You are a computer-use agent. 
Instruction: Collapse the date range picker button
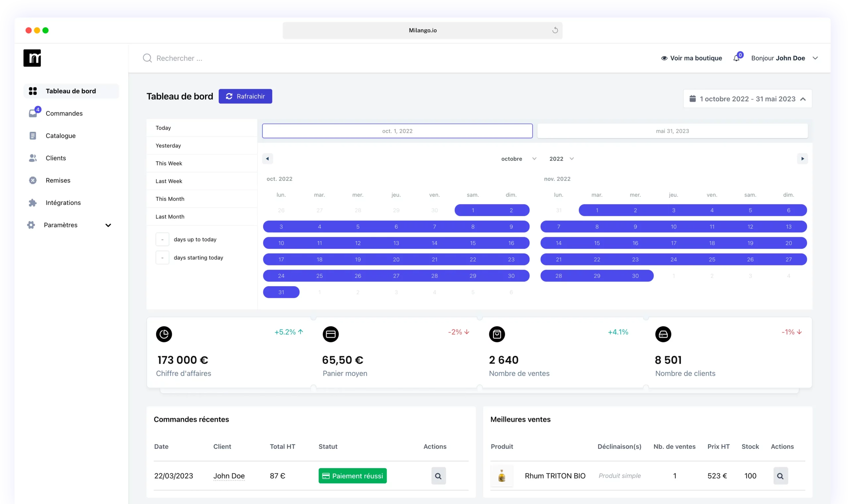(x=747, y=99)
